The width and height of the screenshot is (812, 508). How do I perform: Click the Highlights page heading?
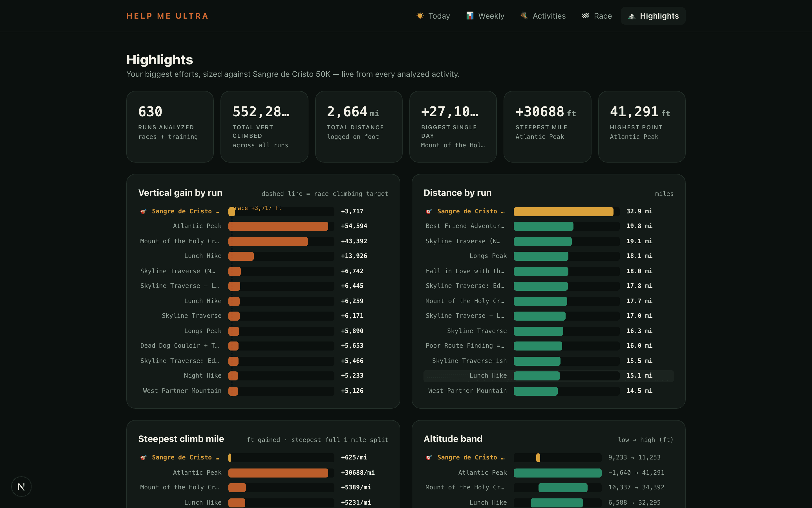(x=160, y=60)
